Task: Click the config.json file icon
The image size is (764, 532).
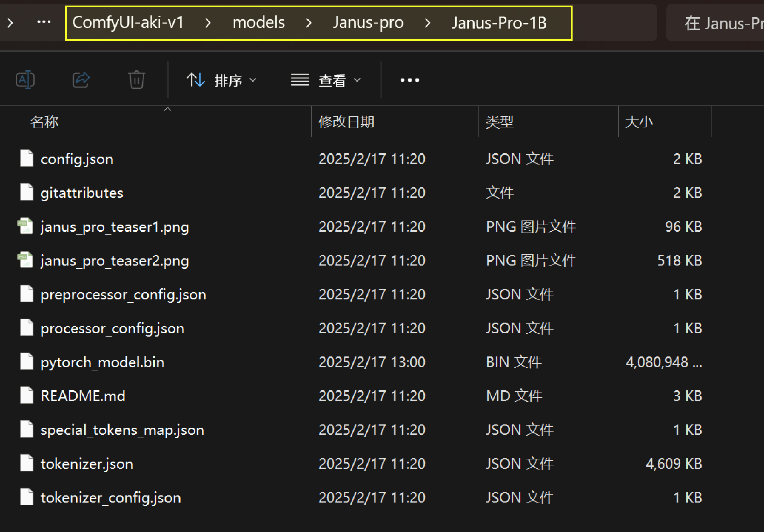Action: tap(26, 158)
